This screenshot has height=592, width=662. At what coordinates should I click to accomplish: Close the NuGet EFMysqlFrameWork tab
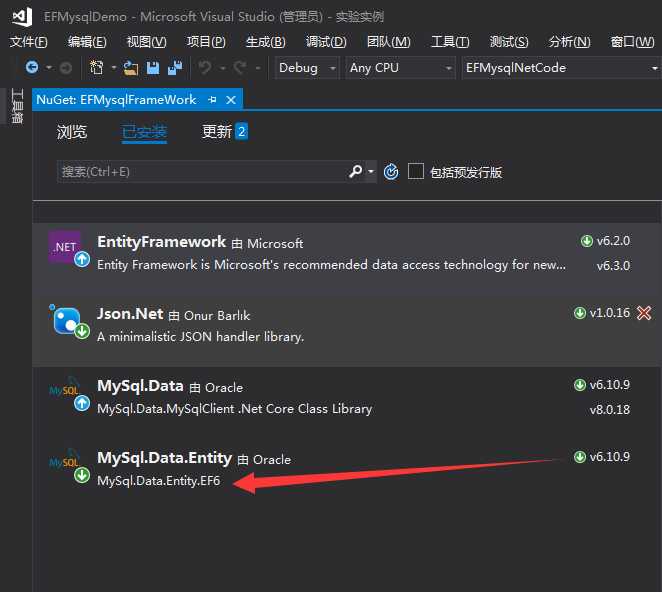pyautogui.click(x=231, y=100)
